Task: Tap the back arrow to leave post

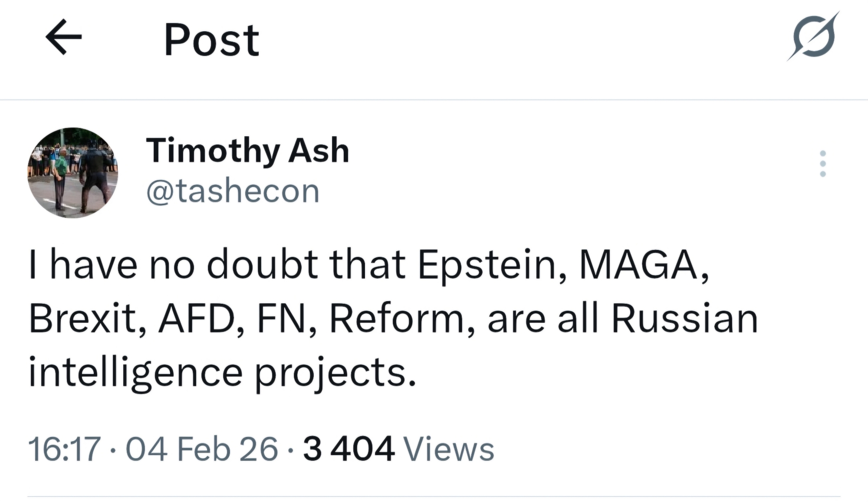Action: click(63, 37)
